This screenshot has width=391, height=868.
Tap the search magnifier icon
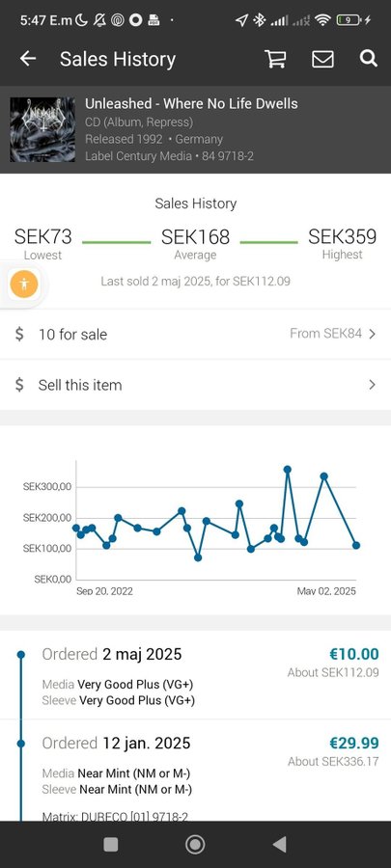(x=368, y=58)
